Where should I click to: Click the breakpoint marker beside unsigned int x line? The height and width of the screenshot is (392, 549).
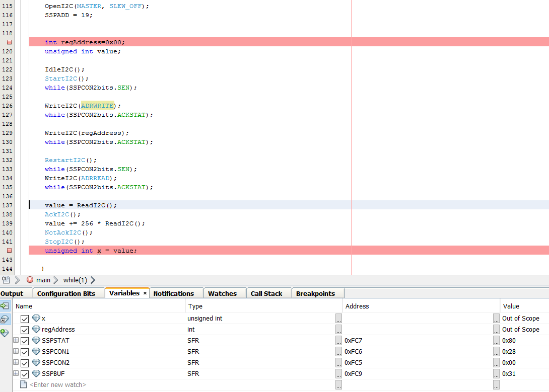pos(10,251)
